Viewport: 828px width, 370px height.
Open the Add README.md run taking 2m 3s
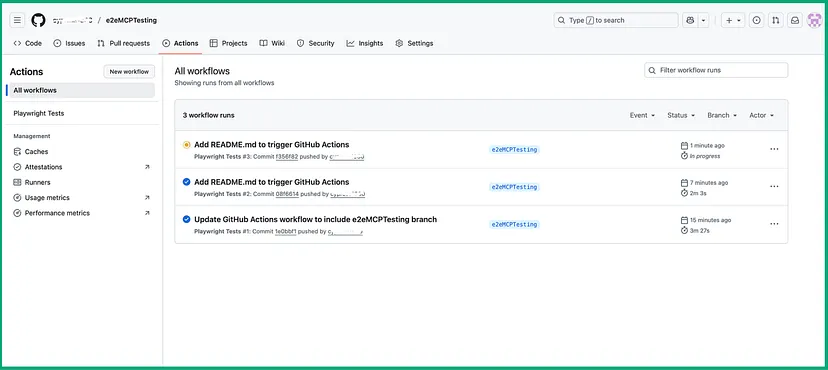(271, 182)
